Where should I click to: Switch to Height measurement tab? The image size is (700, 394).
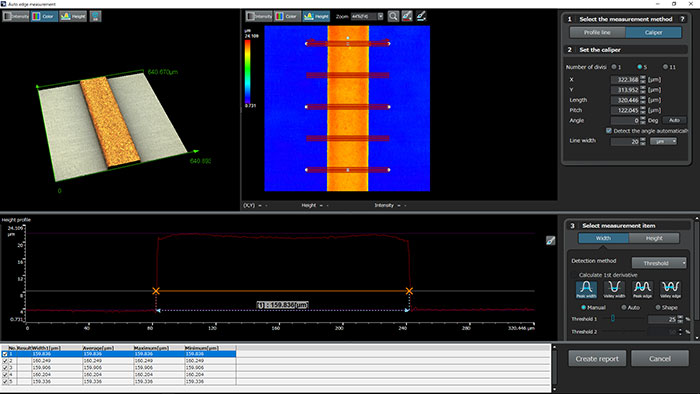coord(654,238)
